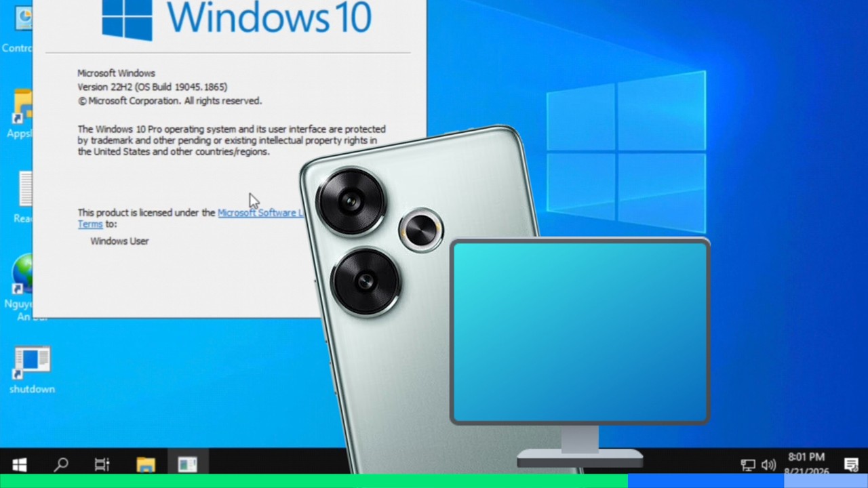The height and width of the screenshot is (488, 868).
Task: Follow the Terms link in About Windows
Action: (90, 224)
